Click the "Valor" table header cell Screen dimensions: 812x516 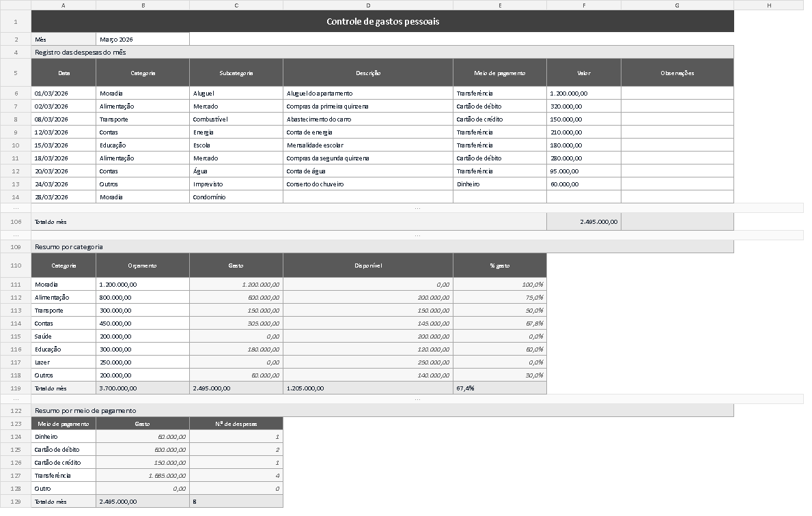584,73
